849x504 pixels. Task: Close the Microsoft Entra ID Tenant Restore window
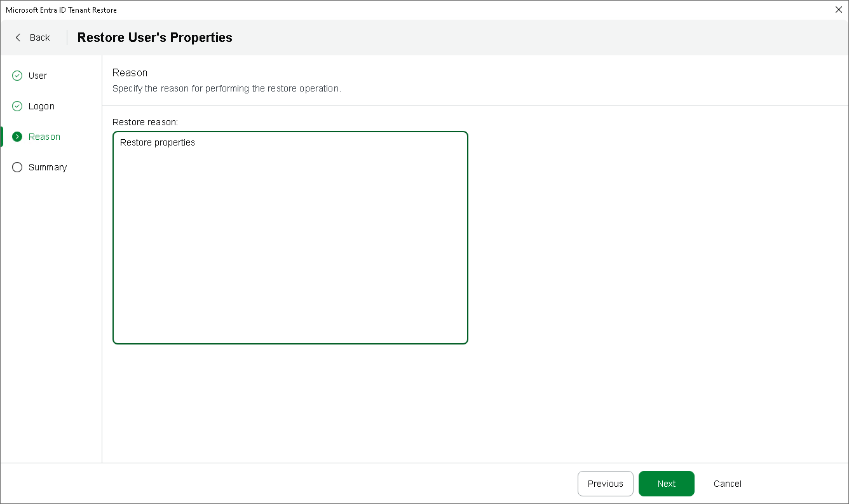[x=838, y=10]
